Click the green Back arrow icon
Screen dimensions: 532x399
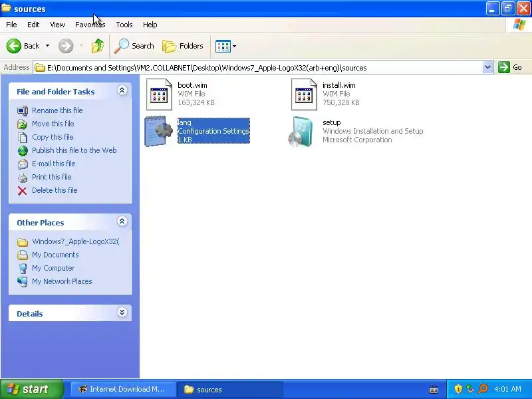point(14,46)
